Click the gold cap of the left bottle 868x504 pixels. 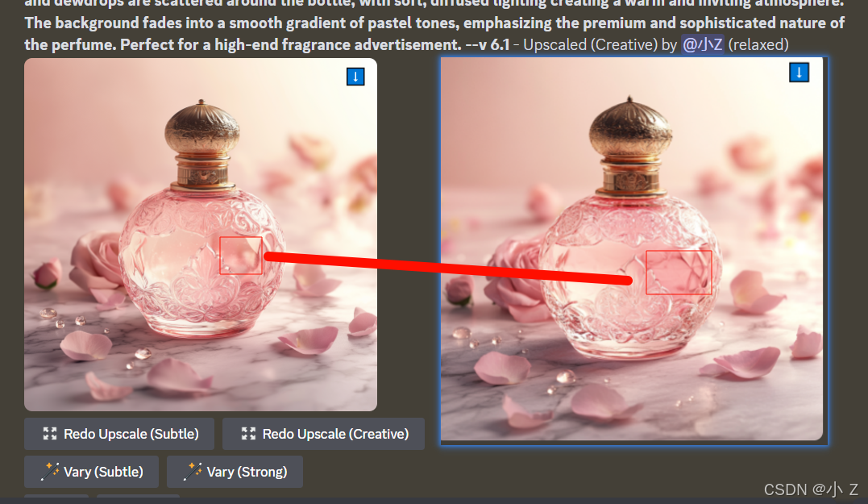tap(202, 128)
